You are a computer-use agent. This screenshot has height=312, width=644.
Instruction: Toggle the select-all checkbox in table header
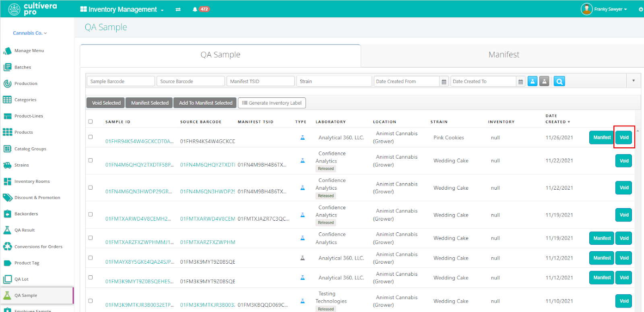tap(91, 121)
